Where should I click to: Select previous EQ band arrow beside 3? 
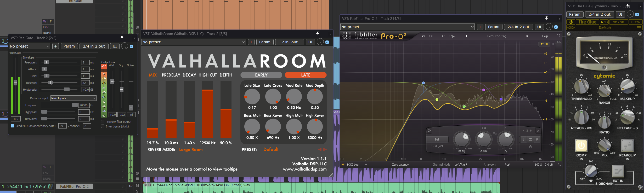point(523,131)
